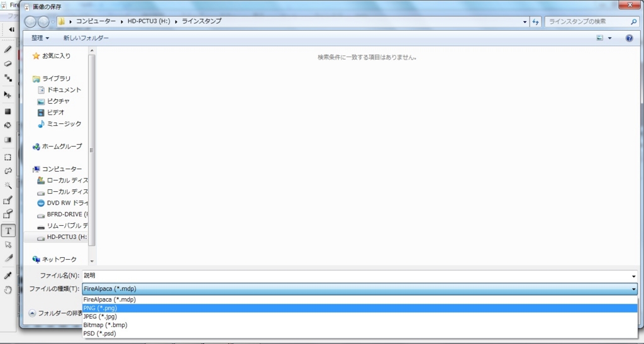
Task: Click HD-PCTU3 (H:) in the address breadcrumb
Action: [x=148, y=21]
